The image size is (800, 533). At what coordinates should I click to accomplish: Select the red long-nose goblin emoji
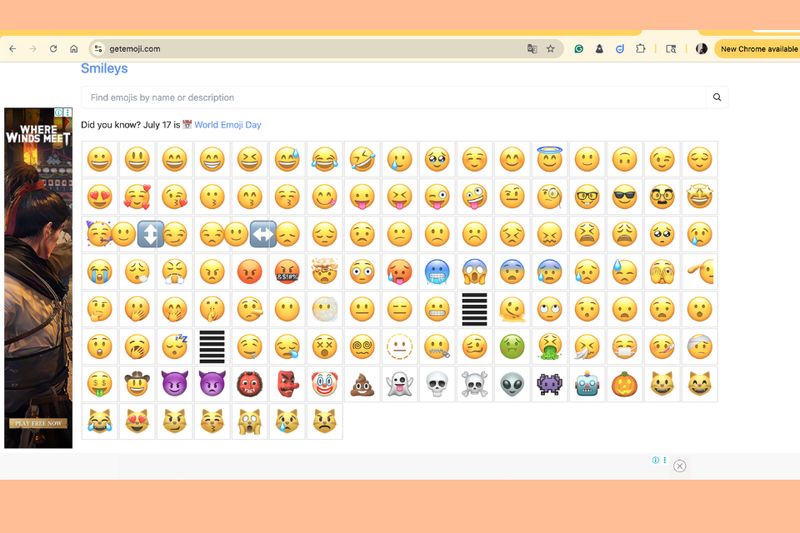pyautogui.click(x=287, y=384)
